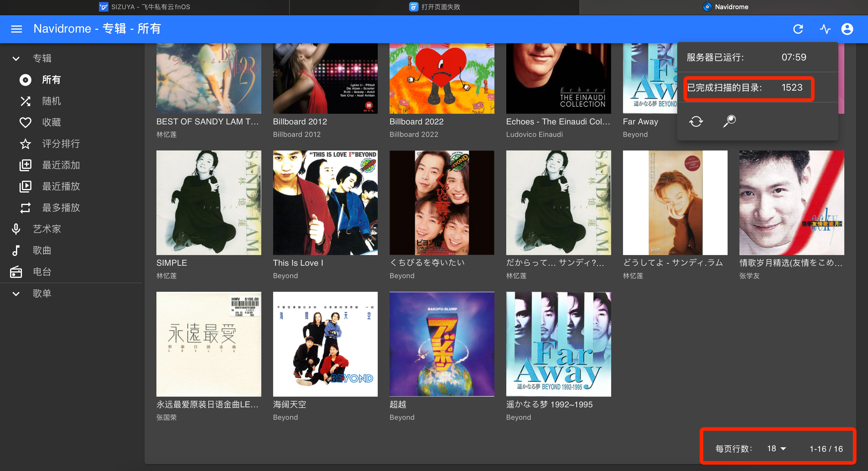This screenshot has width=868, height=471.
Task: Go to 歌曲 songs page
Action: [42, 250]
